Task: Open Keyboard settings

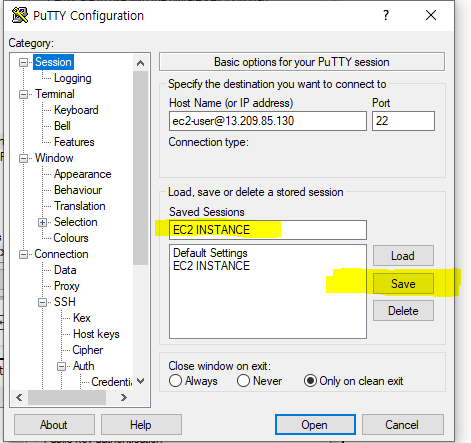Action: [x=76, y=110]
